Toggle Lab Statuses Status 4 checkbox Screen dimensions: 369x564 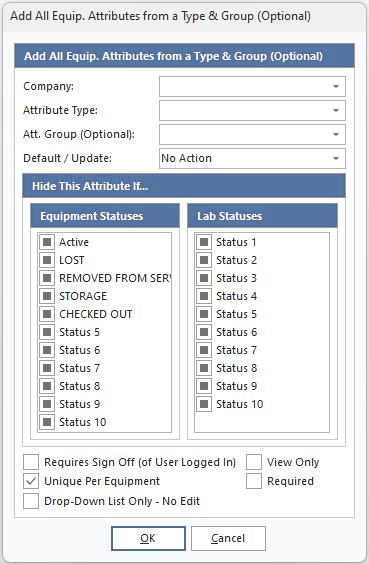(204, 296)
